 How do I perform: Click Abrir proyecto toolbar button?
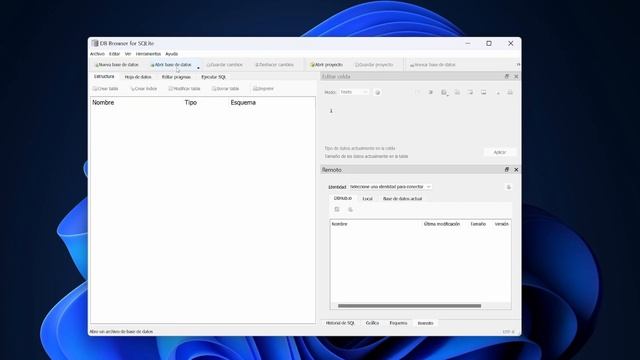click(326, 65)
